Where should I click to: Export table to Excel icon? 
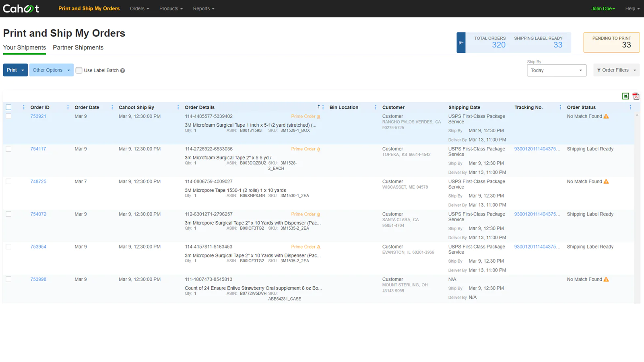(x=625, y=96)
